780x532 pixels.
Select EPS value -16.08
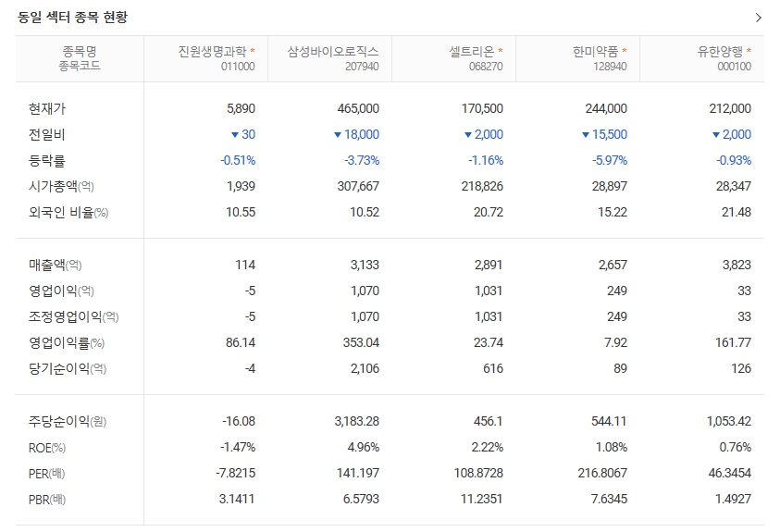click(x=239, y=422)
